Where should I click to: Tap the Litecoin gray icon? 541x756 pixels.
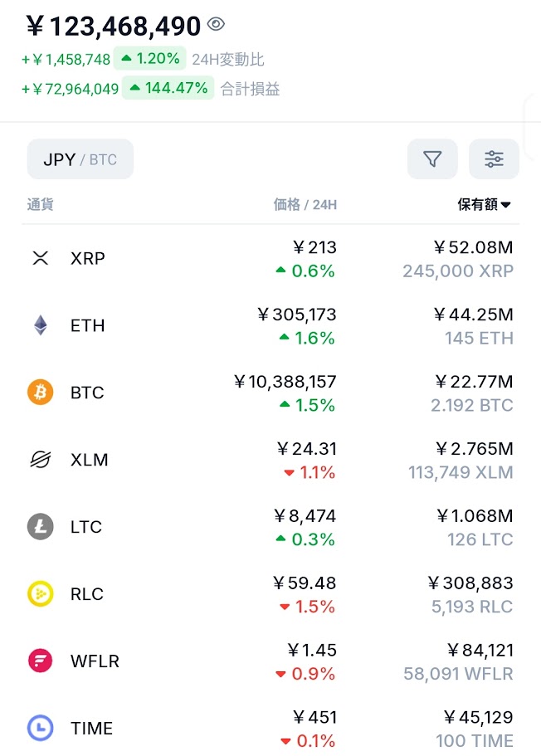tap(40, 527)
